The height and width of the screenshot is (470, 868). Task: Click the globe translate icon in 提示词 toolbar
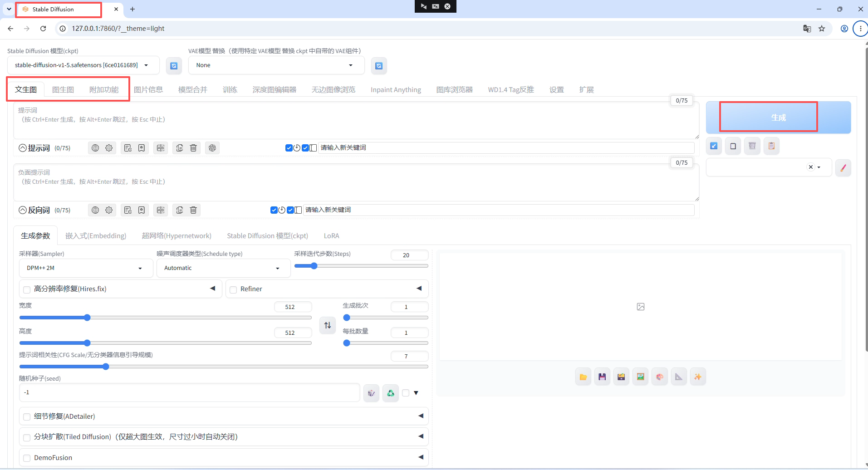click(x=95, y=148)
